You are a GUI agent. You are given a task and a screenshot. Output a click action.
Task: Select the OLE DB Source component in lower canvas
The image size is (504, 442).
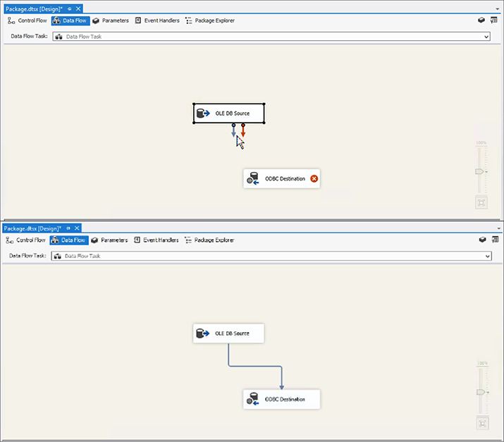[x=228, y=333]
